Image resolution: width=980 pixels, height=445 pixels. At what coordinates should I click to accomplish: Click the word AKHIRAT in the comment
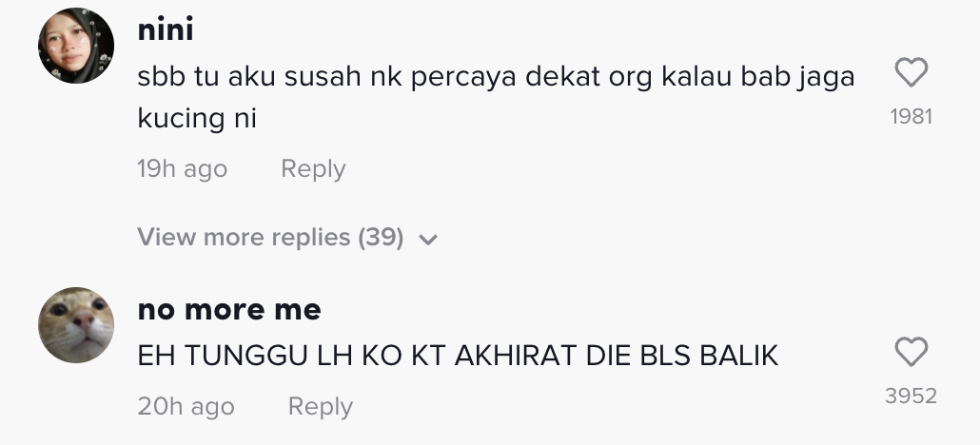pos(512,356)
